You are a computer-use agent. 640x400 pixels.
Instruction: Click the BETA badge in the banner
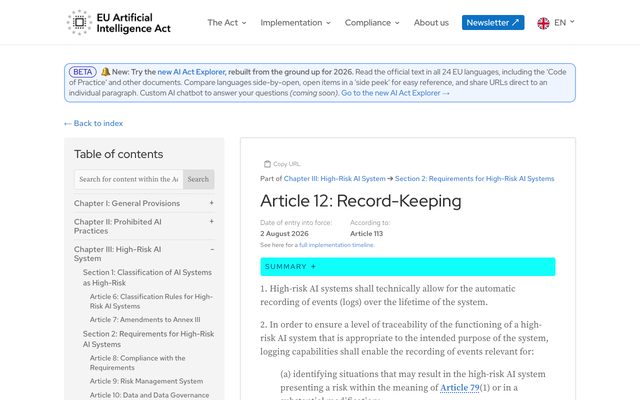pyautogui.click(x=83, y=72)
